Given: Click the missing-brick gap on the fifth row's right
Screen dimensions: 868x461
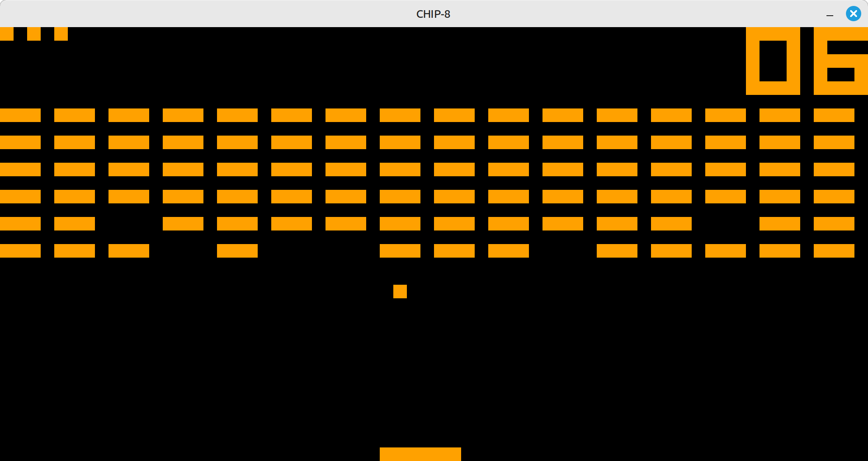Looking at the screenshot, I should click(725, 224).
